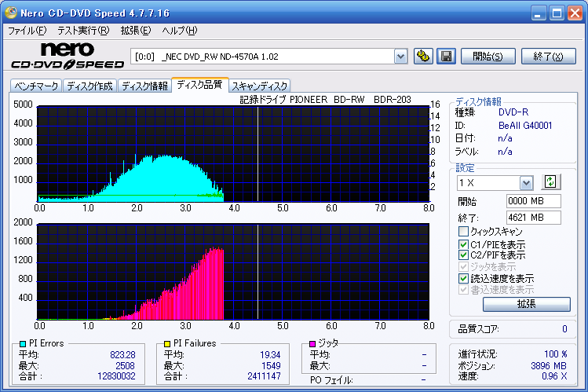Open the 1 X speed dropdown
The image size is (588, 392).
[x=526, y=183]
